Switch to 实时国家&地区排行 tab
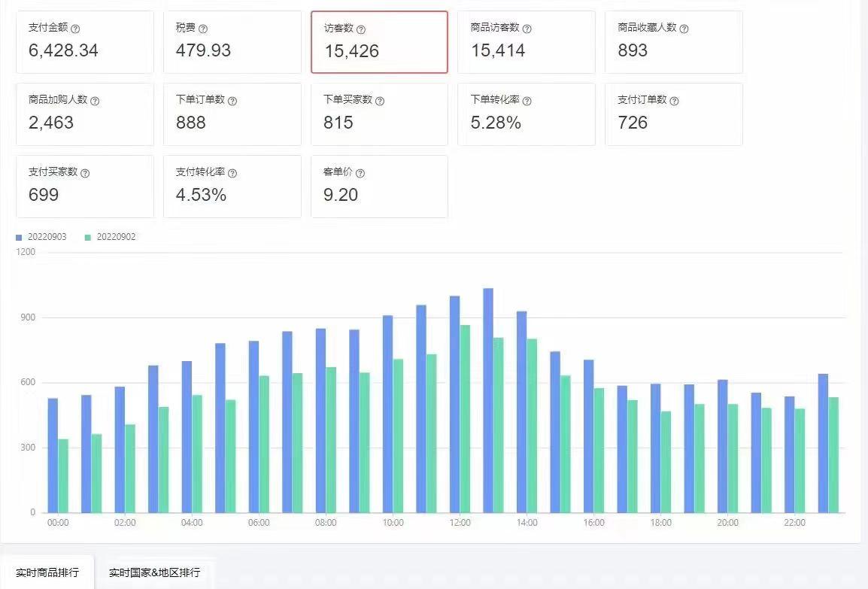Screen dimensions: 868x589 [154, 572]
